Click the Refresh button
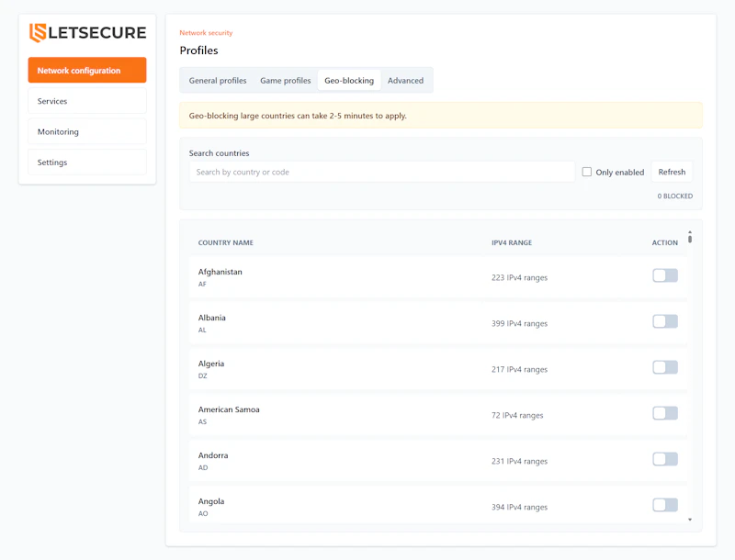The height and width of the screenshot is (560, 735). pyautogui.click(x=672, y=172)
